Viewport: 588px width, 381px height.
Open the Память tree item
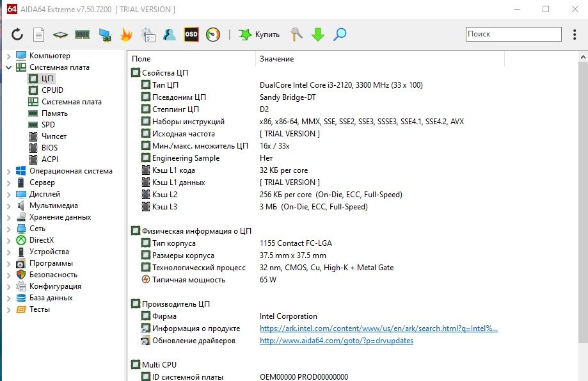pyautogui.click(x=48, y=113)
